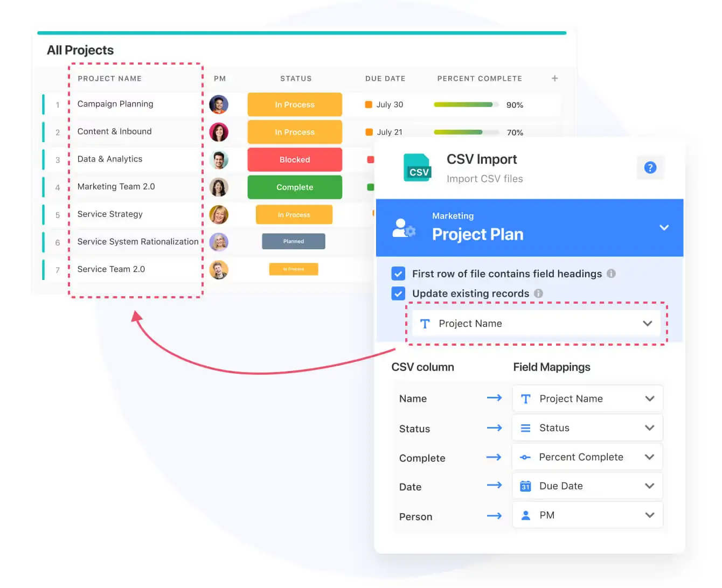Click the calendar icon in the Due Date mapping
This screenshot has width=722, height=588.
coord(525,486)
